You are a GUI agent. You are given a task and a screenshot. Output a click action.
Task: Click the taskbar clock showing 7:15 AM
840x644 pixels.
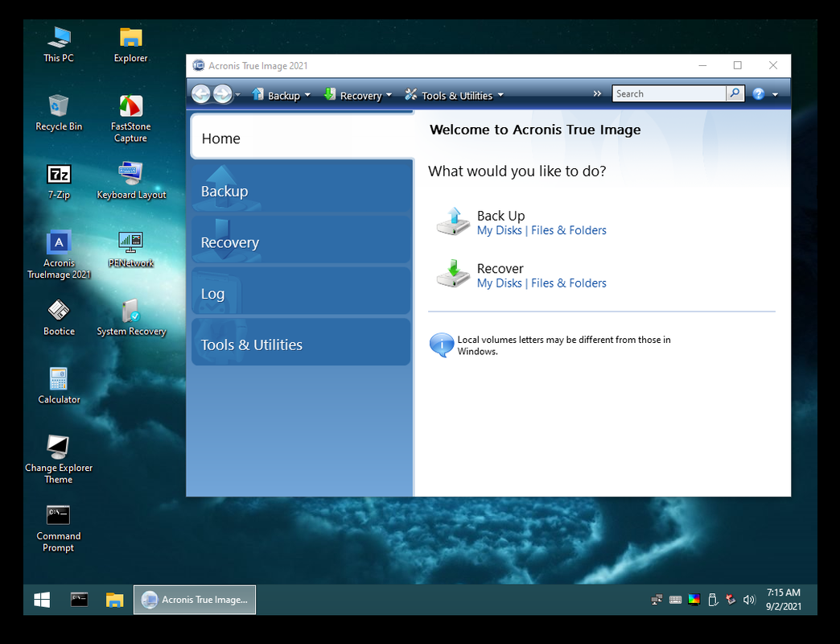click(x=783, y=600)
